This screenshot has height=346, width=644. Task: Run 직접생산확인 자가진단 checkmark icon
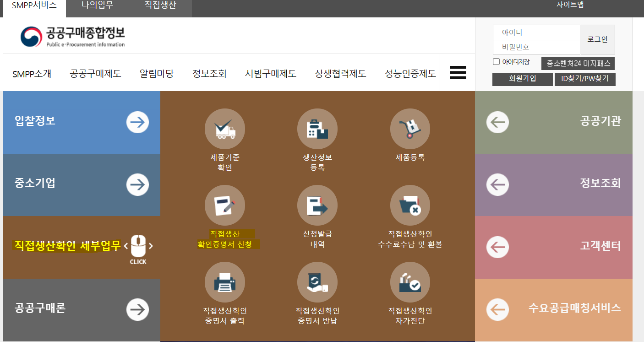click(410, 282)
